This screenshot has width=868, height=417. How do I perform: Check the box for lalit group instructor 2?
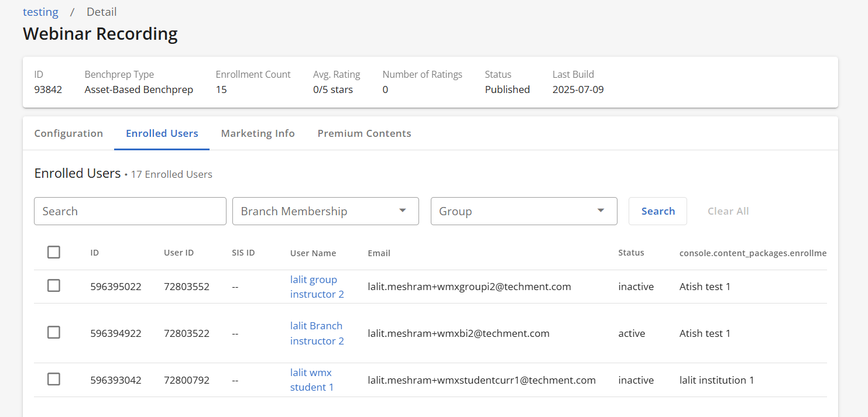[54, 286]
